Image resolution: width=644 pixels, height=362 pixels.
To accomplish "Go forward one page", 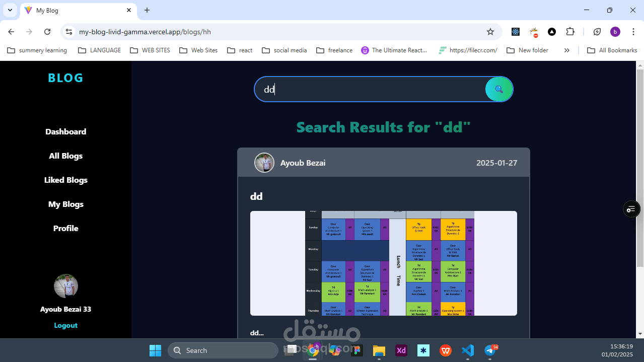I will click(29, 32).
